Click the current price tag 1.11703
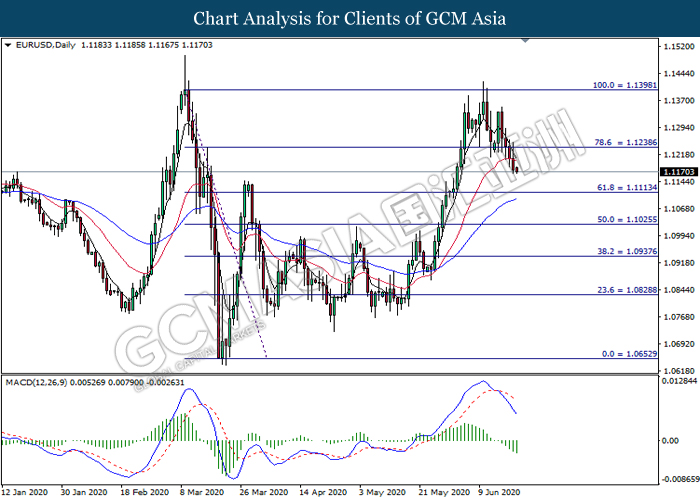Image resolution: width=700 pixels, height=500 pixels. [x=675, y=172]
